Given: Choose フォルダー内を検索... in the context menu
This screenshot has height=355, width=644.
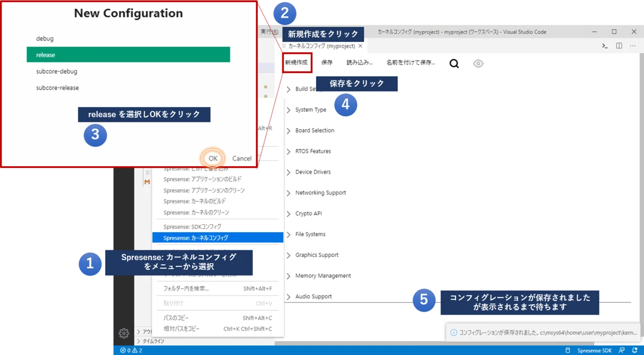Looking at the screenshot, I should tap(218, 289).
